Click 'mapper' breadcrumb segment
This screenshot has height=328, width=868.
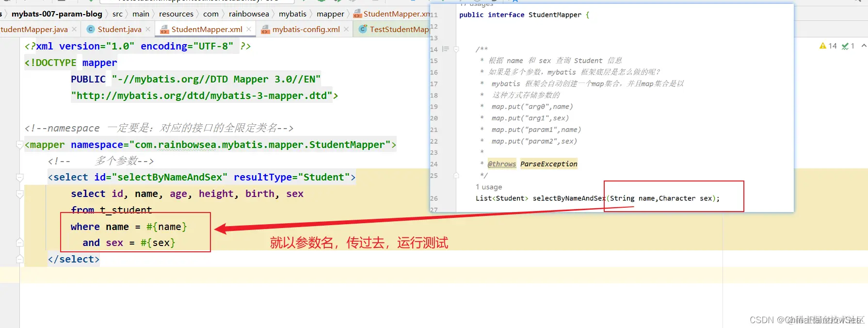click(x=330, y=14)
